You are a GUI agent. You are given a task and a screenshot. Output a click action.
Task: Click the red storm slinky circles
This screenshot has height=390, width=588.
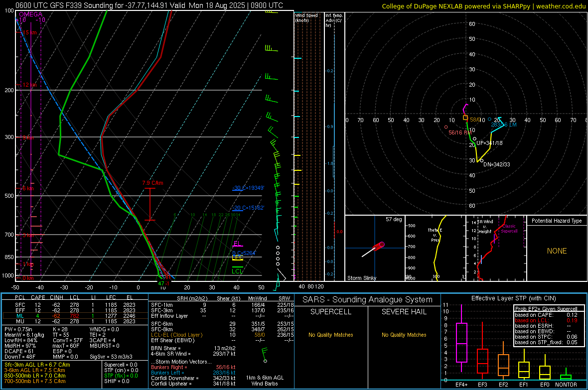pyautogui.click(x=380, y=246)
